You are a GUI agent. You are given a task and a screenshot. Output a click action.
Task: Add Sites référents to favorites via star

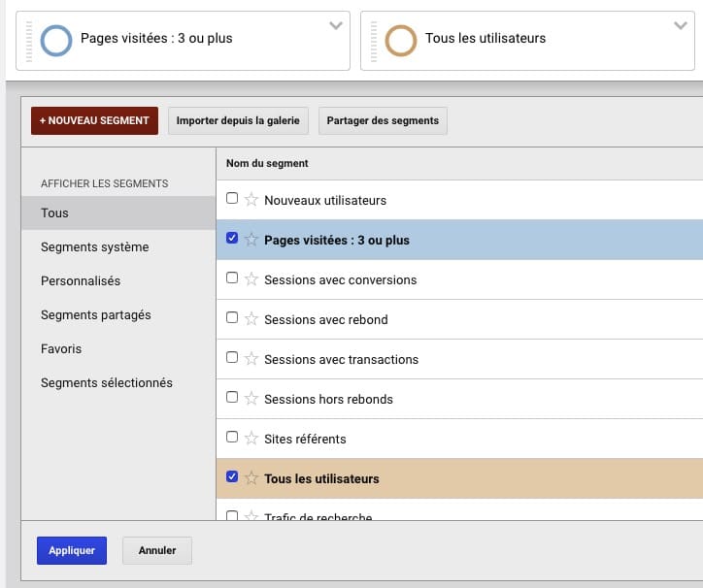tap(251, 439)
